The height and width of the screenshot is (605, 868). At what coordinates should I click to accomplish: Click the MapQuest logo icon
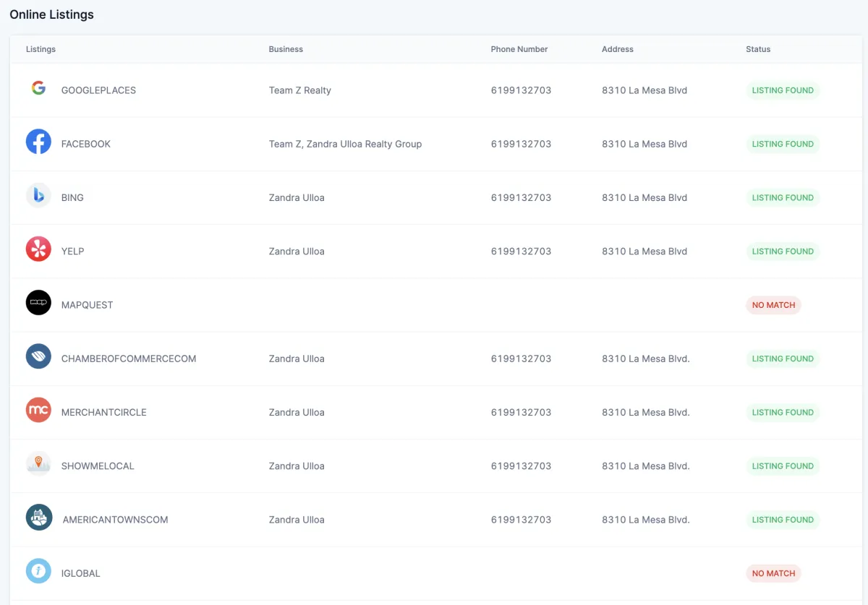(x=38, y=303)
